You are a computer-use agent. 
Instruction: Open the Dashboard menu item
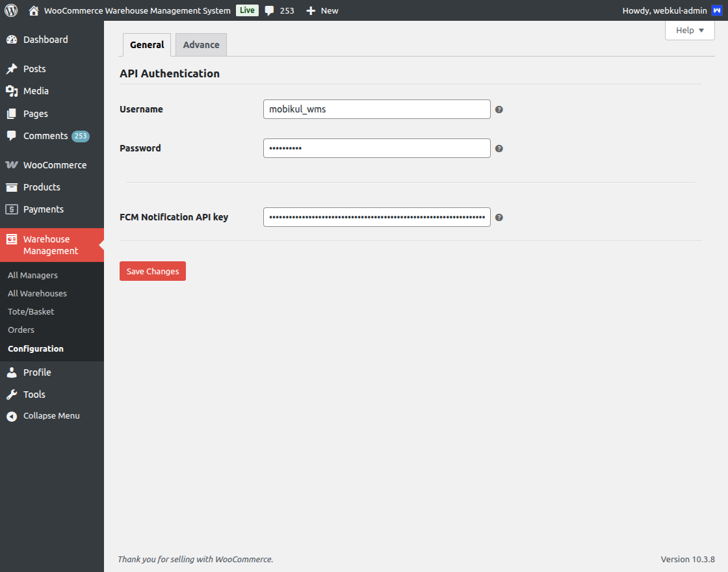click(45, 40)
